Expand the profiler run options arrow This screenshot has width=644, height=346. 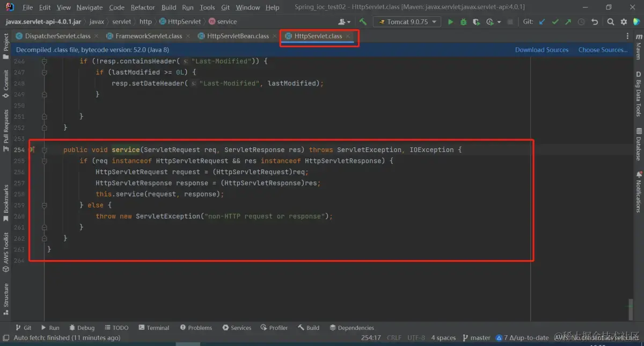499,22
